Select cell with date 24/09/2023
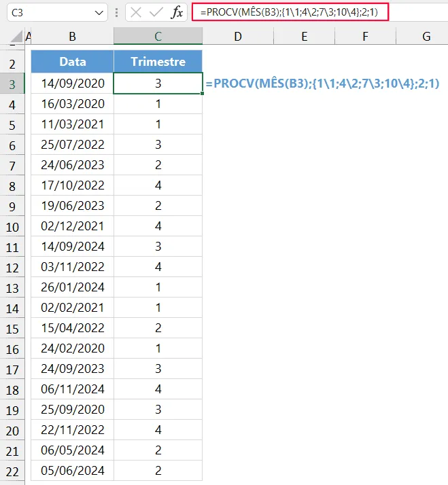This screenshot has width=448, height=485. click(x=73, y=369)
